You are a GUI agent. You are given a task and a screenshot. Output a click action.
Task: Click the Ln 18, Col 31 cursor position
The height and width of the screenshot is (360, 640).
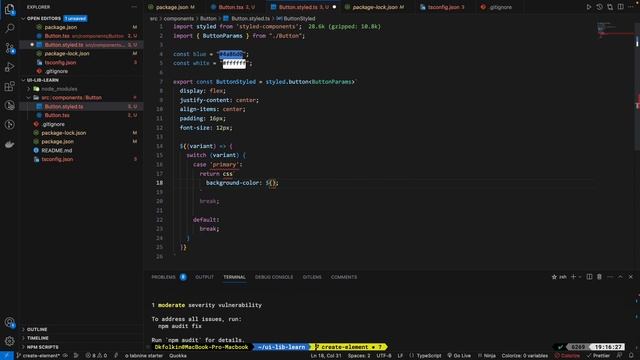326,356
